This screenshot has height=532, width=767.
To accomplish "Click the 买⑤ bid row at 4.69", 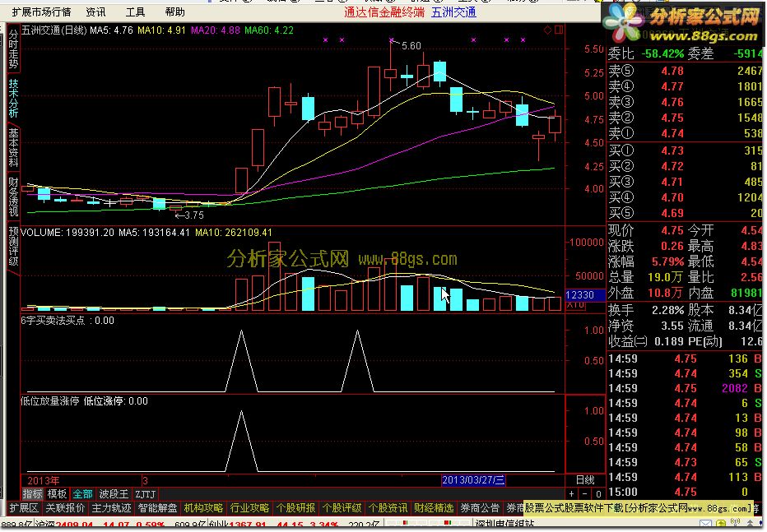I will click(x=686, y=213).
